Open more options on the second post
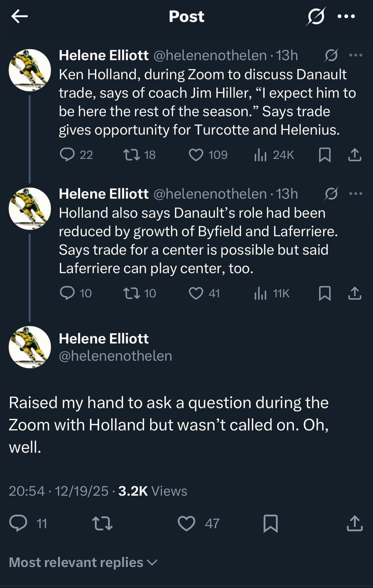 (x=356, y=194)
